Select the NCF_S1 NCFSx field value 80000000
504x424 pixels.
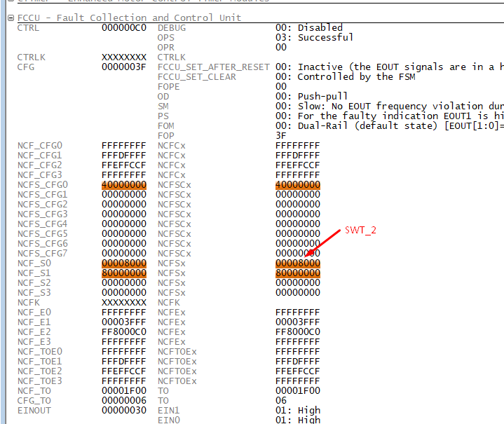(298, 273)
